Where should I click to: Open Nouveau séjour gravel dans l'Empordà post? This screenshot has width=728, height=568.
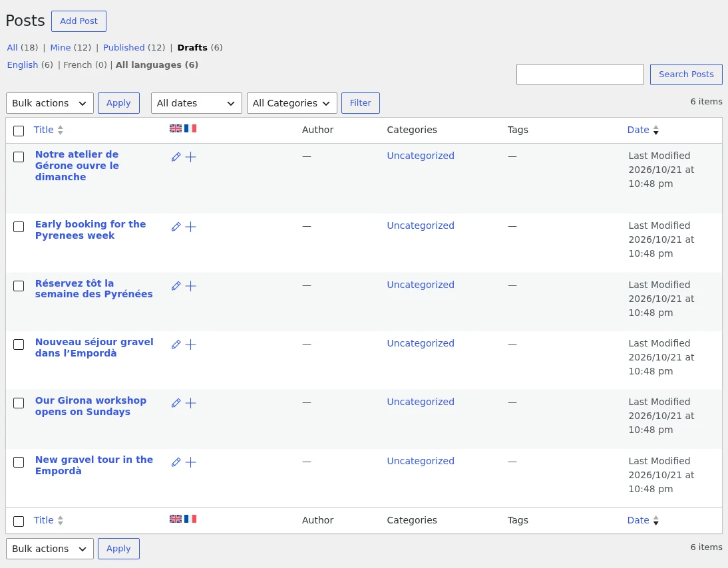click(94, 348)
